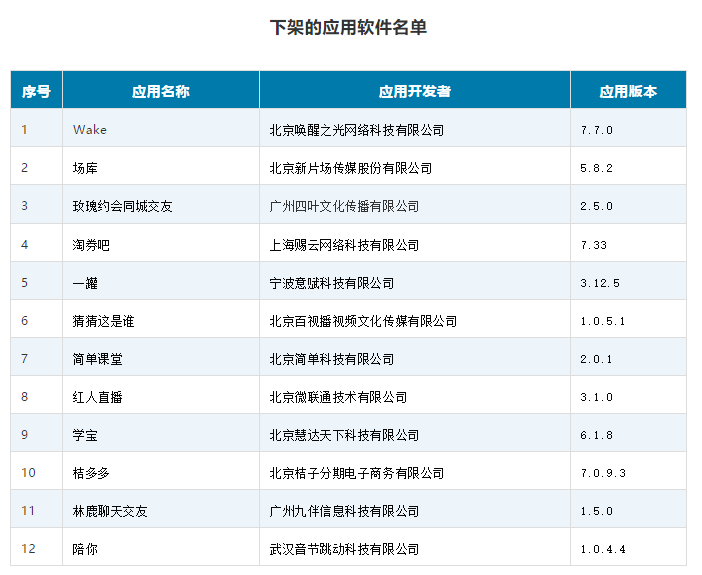Select the 林鹿聊天交友 app entry

110,511
